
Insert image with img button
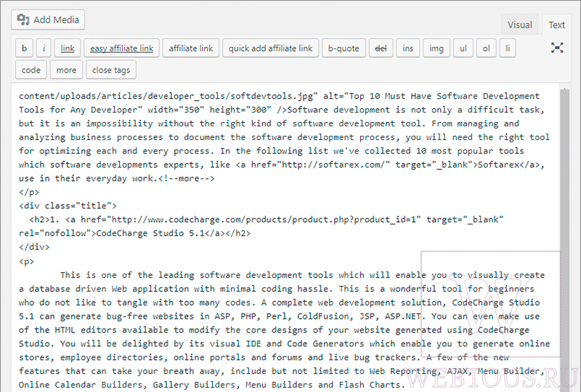tap(436, 48)
